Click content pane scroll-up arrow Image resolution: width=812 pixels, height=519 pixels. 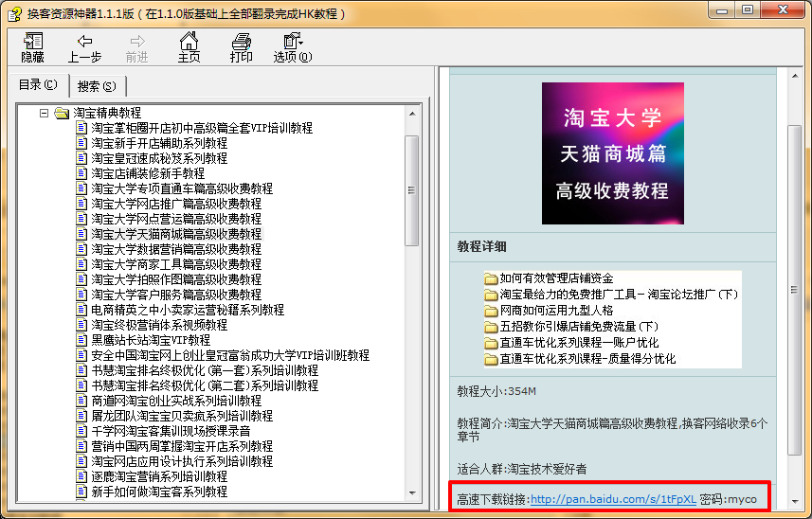(x=794, y=76)
